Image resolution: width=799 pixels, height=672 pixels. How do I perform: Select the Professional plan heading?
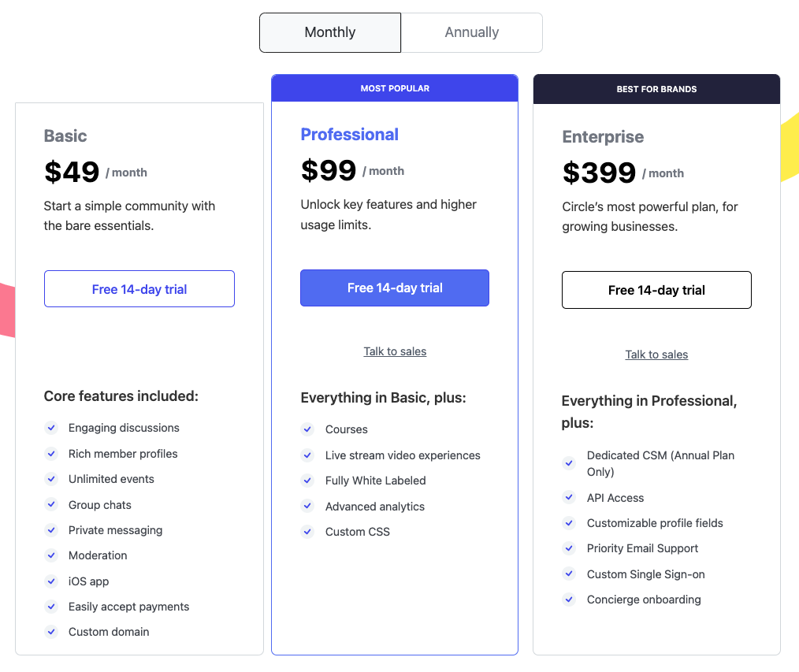point(350,135)
